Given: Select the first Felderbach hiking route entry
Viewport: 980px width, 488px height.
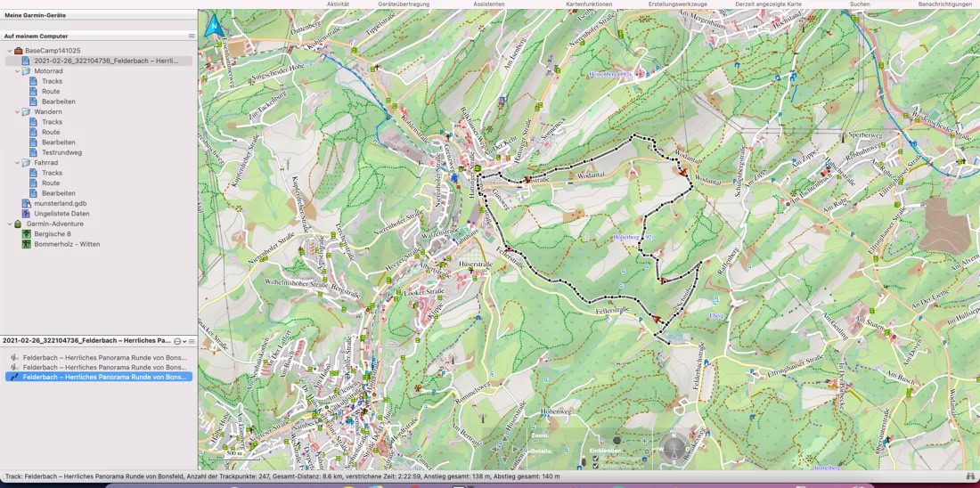Looking at the screenshot, I should point(104,357).
